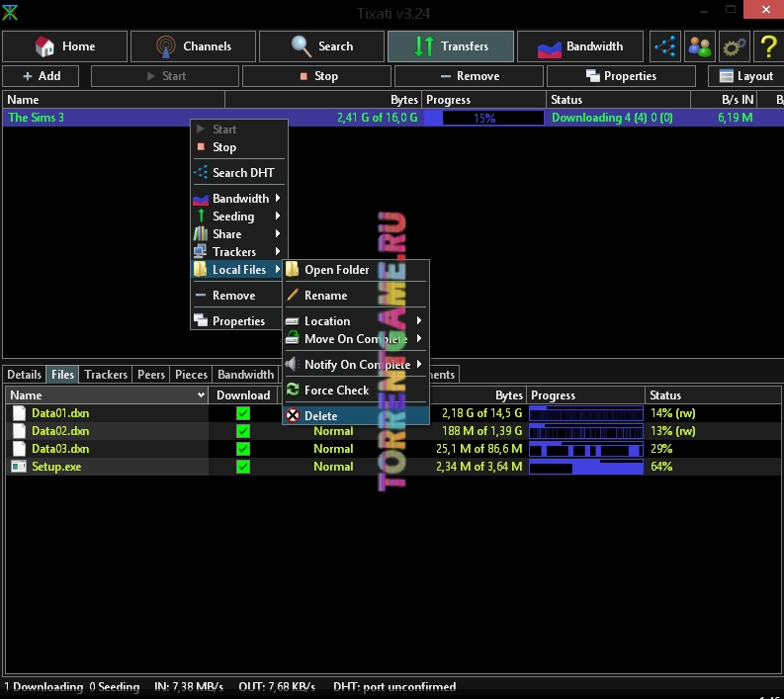Switch to the lower Bandwidth tab

point(245,375)
